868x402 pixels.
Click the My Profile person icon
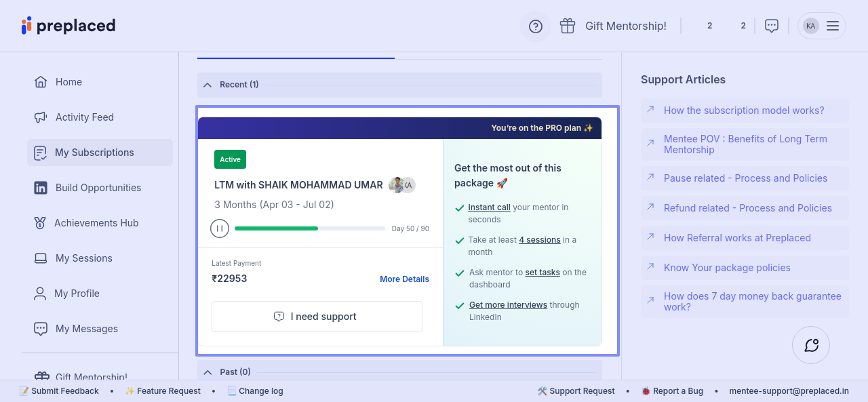(40, 294)
